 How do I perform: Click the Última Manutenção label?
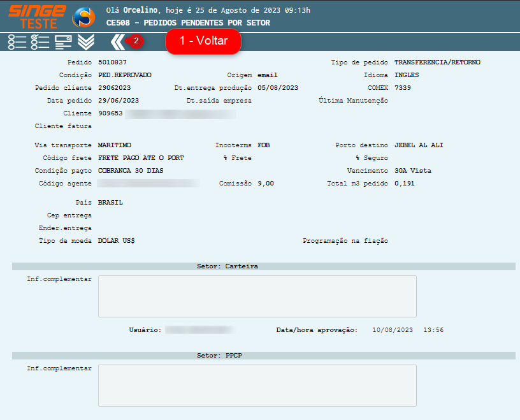(x=354, y=101)
